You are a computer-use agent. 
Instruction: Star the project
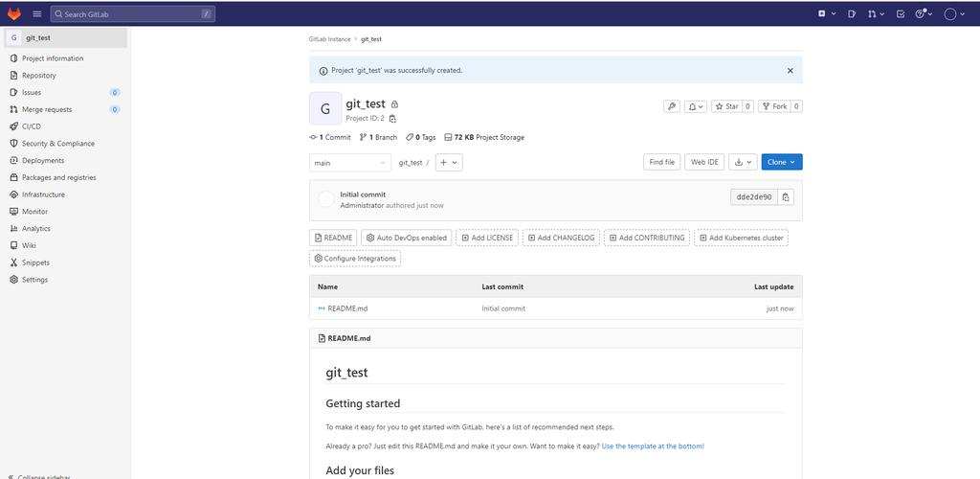click(x=727, y=106)
